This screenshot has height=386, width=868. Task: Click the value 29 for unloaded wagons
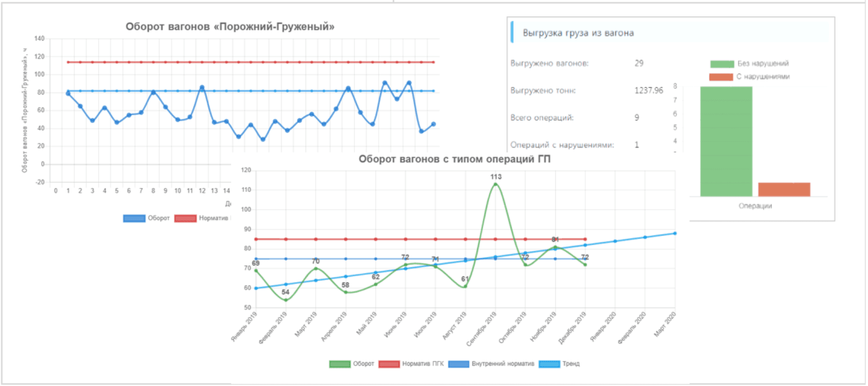pyautogui.click(x=639, y=63)
